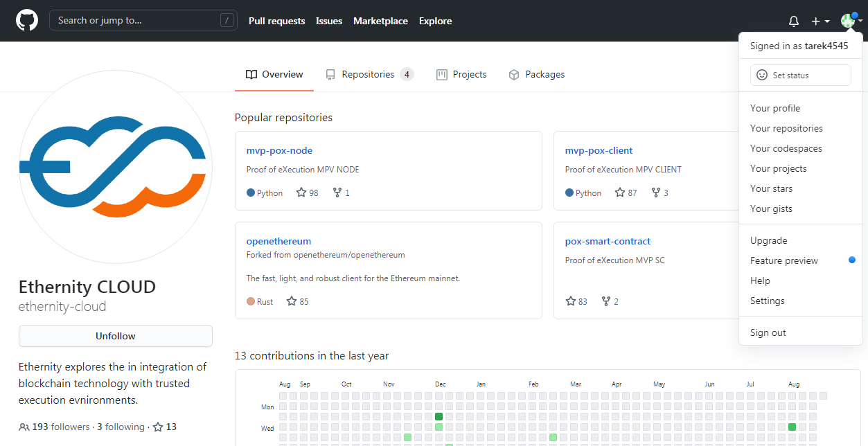Click the repo icon on Repositories tab
868x446 pixels.
[330, 75]
